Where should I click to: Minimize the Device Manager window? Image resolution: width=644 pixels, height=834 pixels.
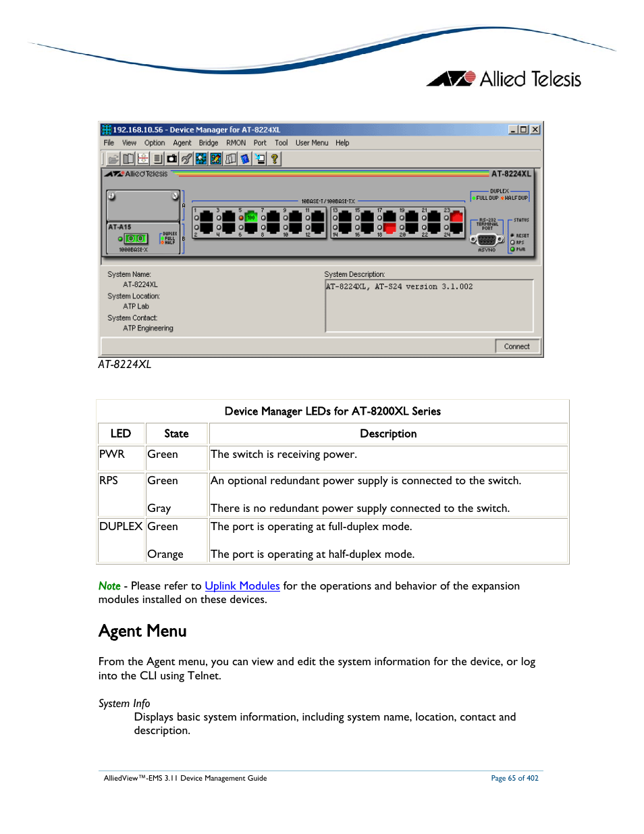[513, 130]
